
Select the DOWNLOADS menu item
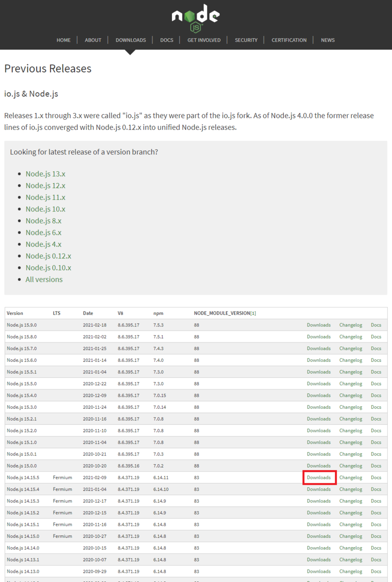pyautogui.click(x=131, y=40)
